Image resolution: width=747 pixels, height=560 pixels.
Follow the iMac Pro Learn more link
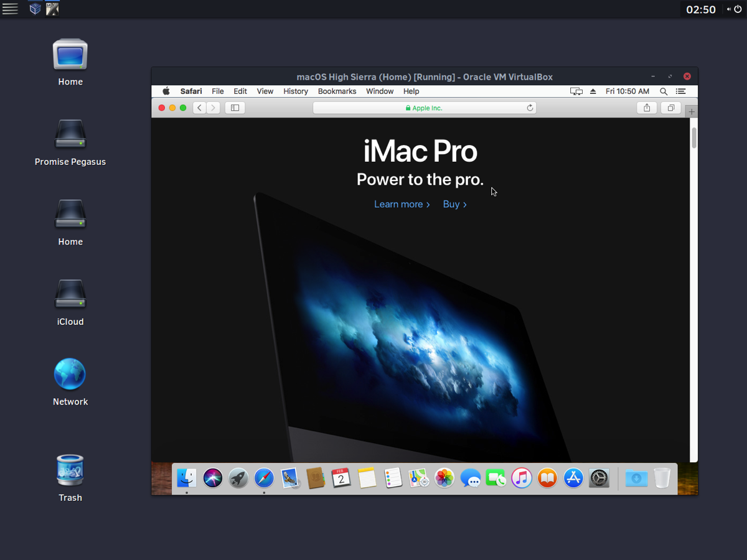(402, 204)
